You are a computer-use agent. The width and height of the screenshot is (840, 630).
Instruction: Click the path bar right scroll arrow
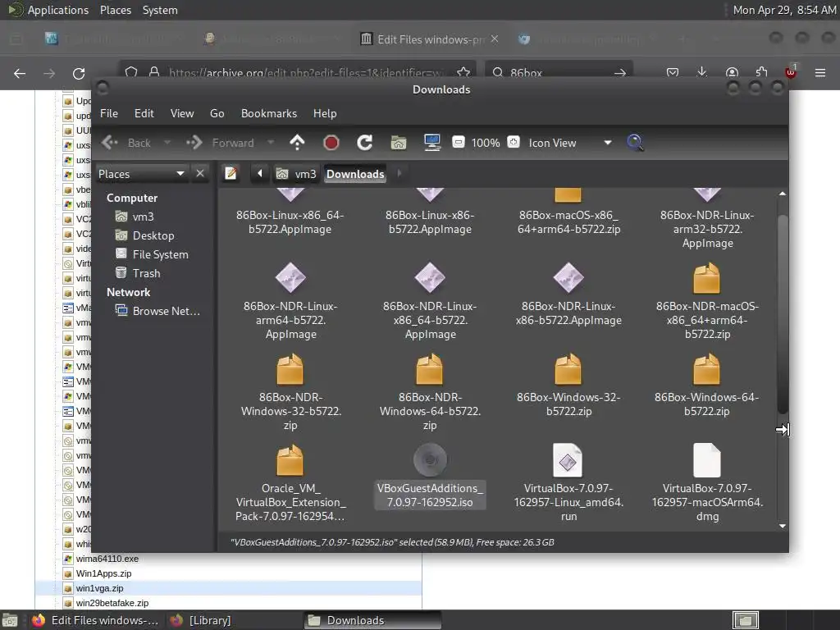pyautogui.click(x=399, y=174)
